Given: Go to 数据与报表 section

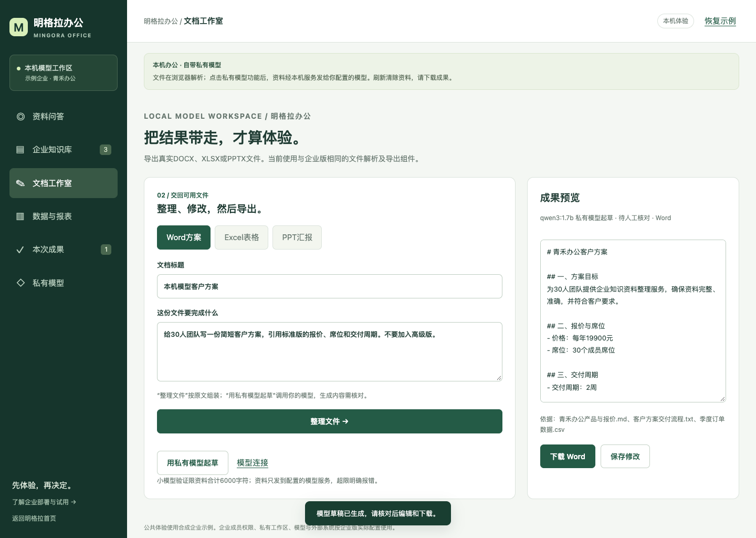Looking at the screenshot, I should [64, 216].
